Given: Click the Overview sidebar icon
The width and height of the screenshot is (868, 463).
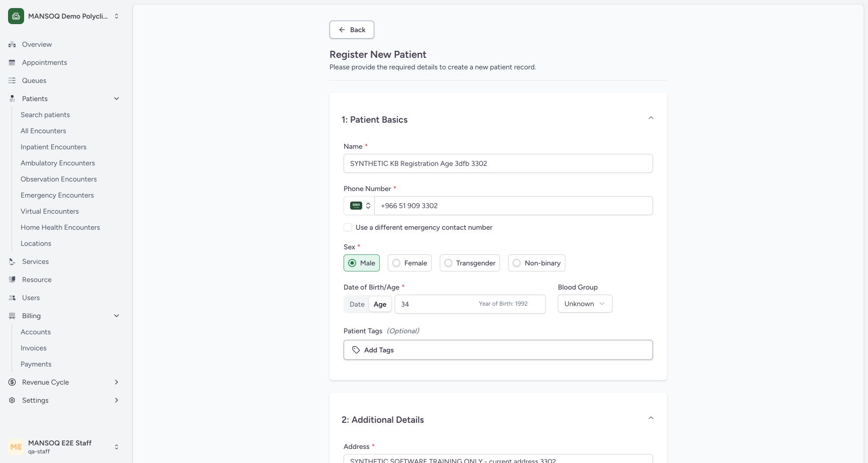Looking at the screenshot, I should click(12, 44).
